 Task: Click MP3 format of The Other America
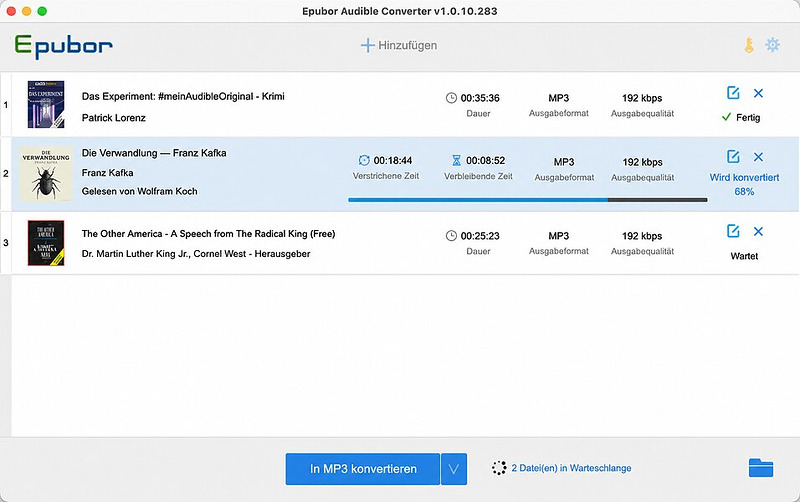559,236
